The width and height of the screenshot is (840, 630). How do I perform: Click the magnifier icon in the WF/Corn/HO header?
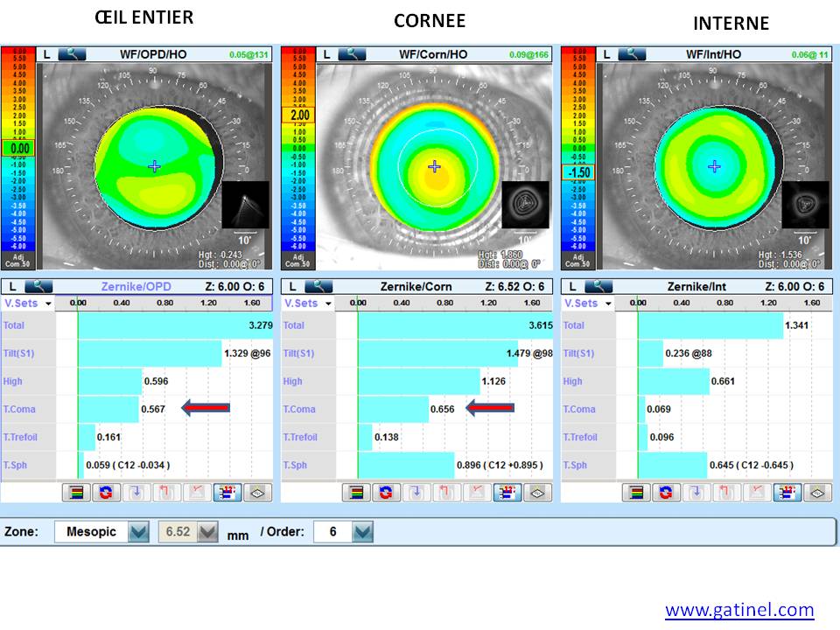pos(352,54)
